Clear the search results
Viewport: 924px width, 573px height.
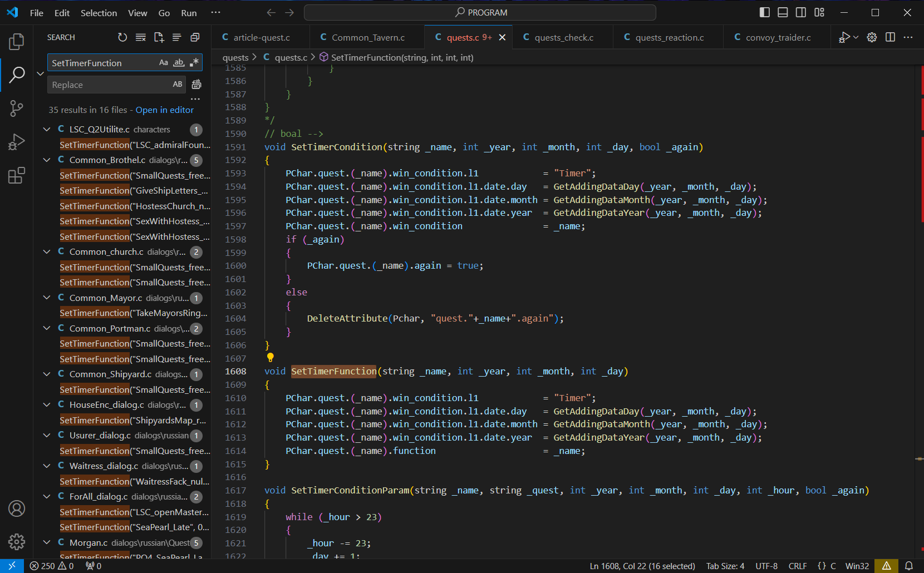click(141, 37)
